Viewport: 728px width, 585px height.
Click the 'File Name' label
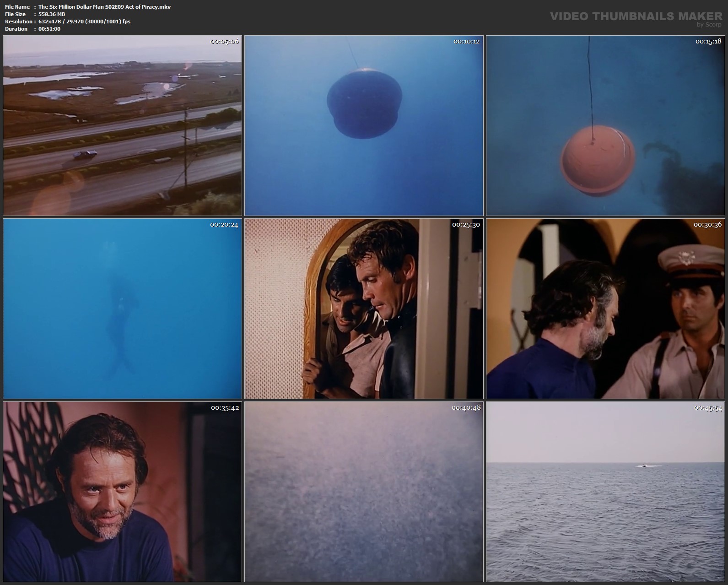(x=17, y=7)
